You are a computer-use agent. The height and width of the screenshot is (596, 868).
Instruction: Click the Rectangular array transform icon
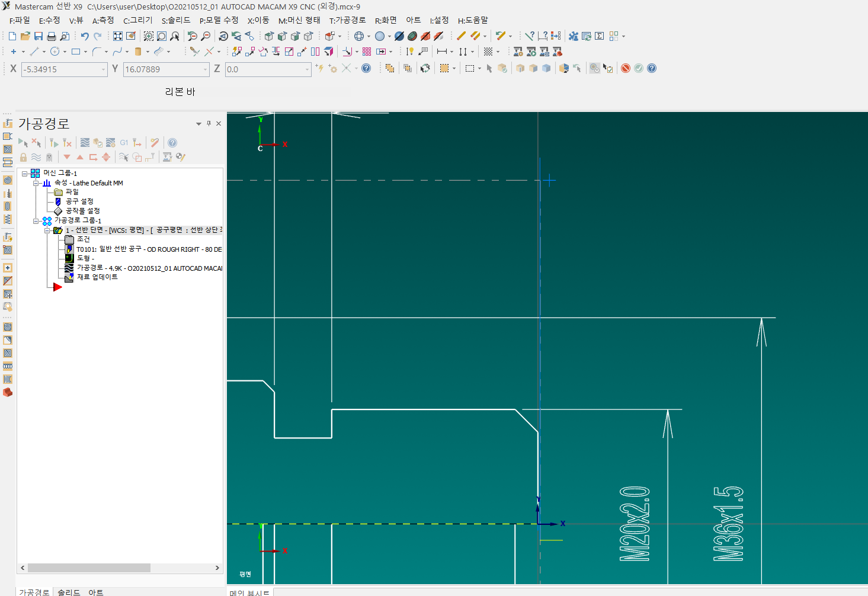pos(367,52)
